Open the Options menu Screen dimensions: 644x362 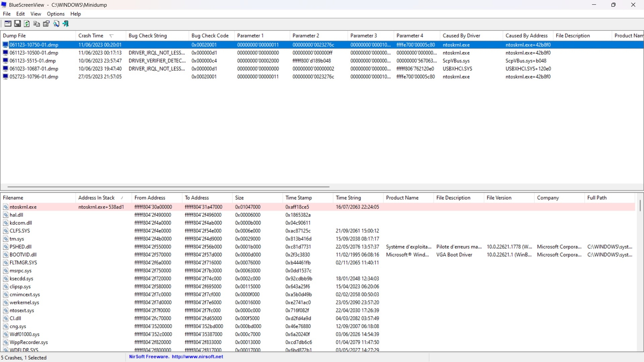56,14
